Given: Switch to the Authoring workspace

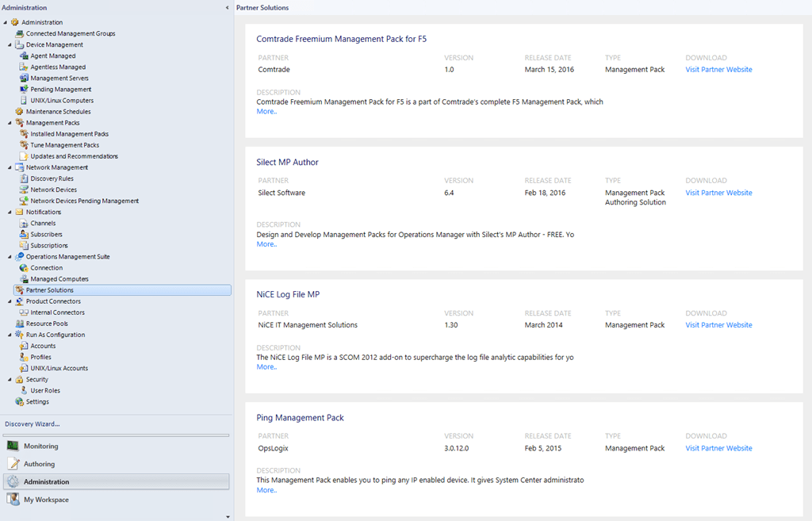Looking at the screenshot, I should [x=117, y=464].
